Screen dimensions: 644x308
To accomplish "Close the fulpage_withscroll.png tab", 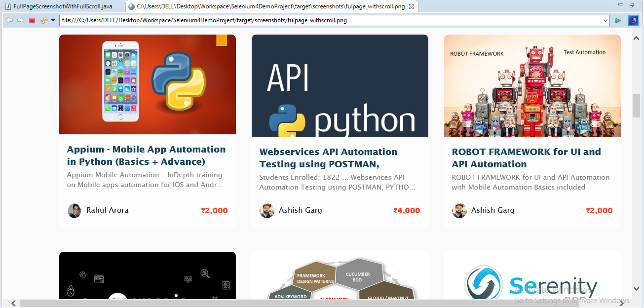I will (412, 6).
